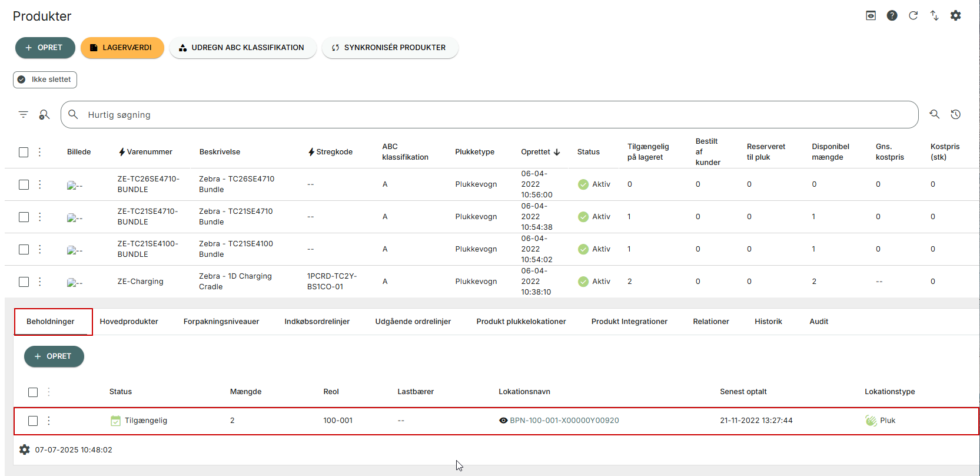Switch to Hovedprodukter tab
Screen dimensions: 980x476
pyautogui.click(x=129, y=322)
